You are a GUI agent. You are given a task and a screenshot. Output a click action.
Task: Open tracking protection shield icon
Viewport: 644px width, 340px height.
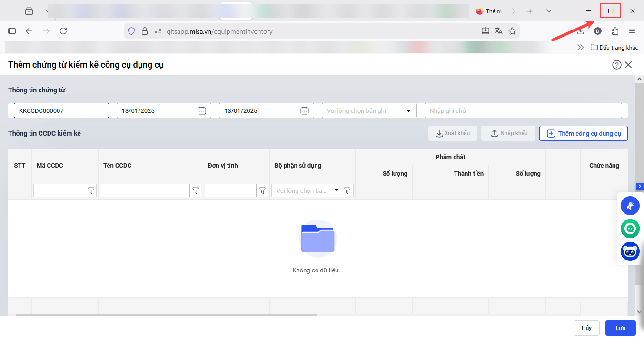132,31
